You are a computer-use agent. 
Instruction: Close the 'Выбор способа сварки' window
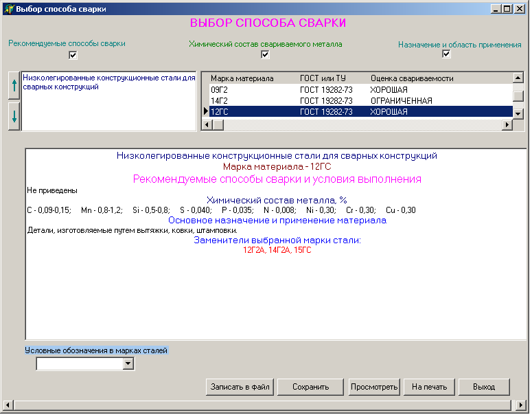pyautogui.click(x=520, y=9)
